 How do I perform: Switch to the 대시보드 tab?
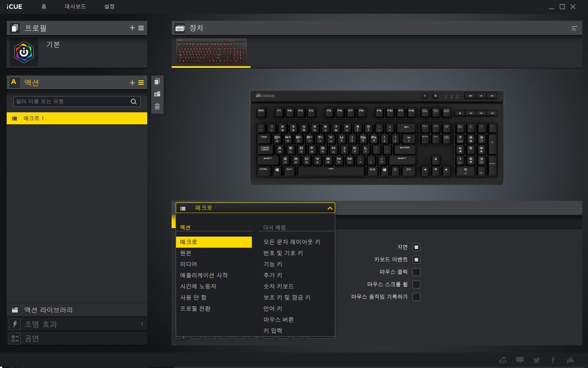click(x=75, y=7)
